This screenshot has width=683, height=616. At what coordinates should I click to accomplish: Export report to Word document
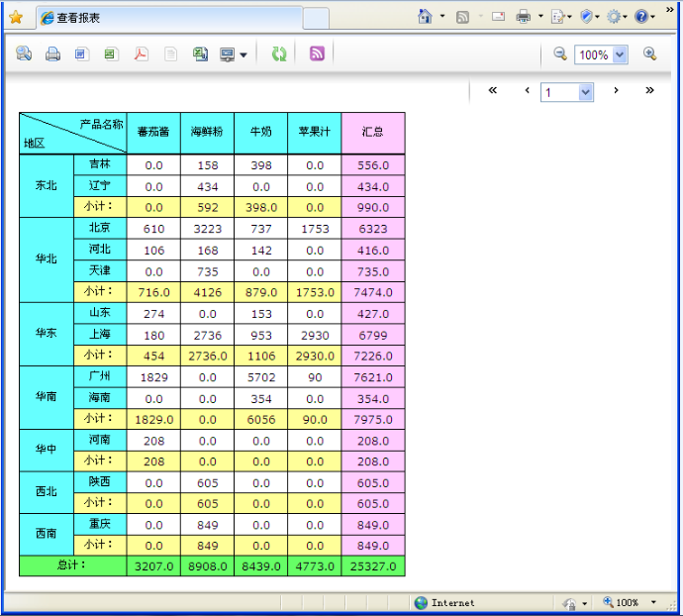[81, 54]
